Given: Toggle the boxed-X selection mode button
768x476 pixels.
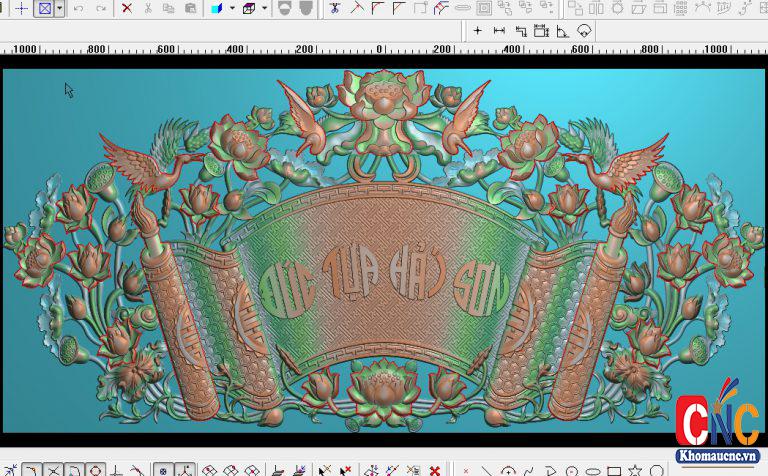Looking at the screenshot, I should point(44,8).
